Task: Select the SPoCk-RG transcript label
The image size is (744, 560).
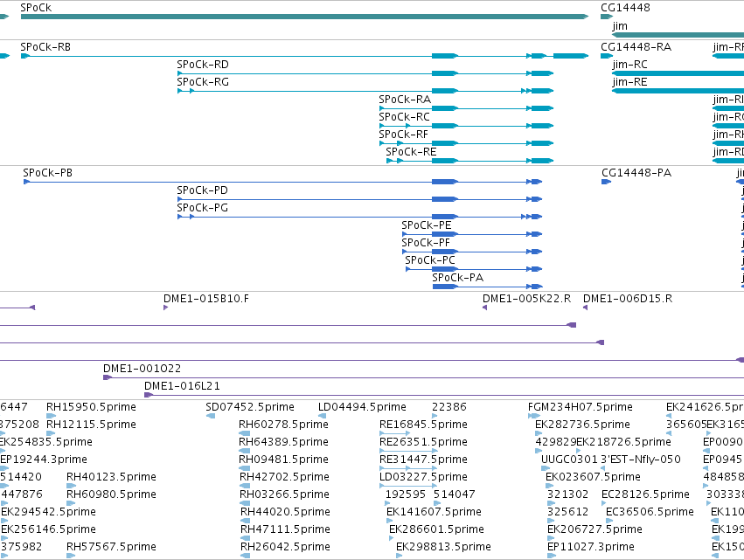Action: tap(203, 82)
